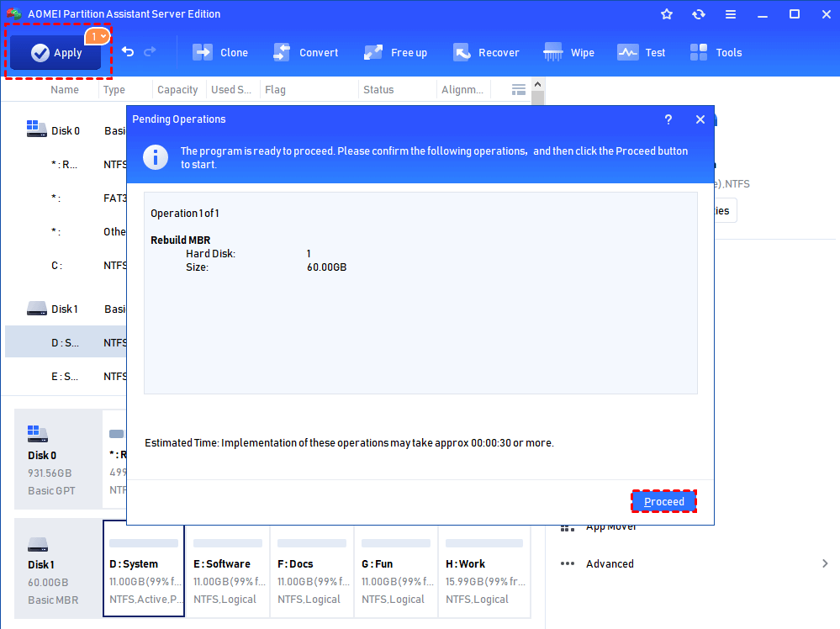Sort by Used Space column header

tap(231, 89)
